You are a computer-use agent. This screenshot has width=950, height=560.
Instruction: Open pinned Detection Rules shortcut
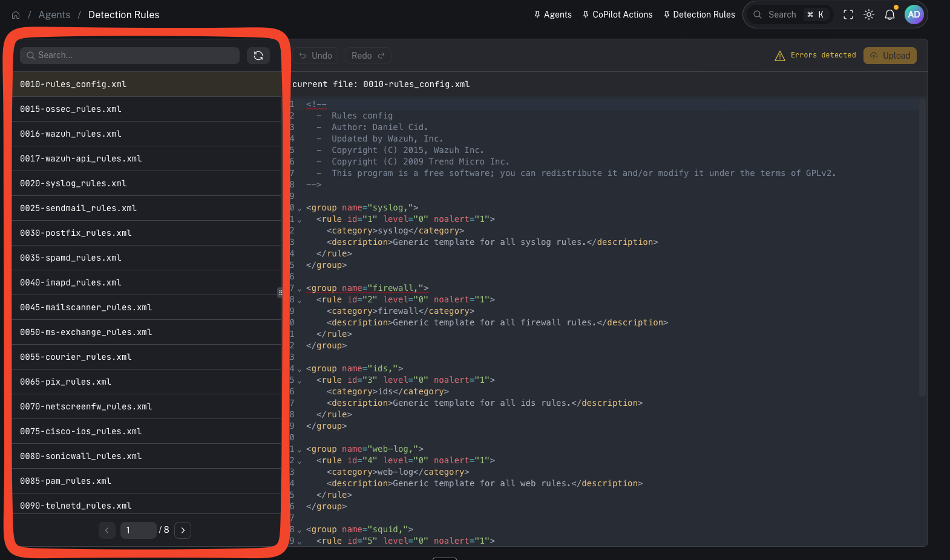(x=699, y=15)
